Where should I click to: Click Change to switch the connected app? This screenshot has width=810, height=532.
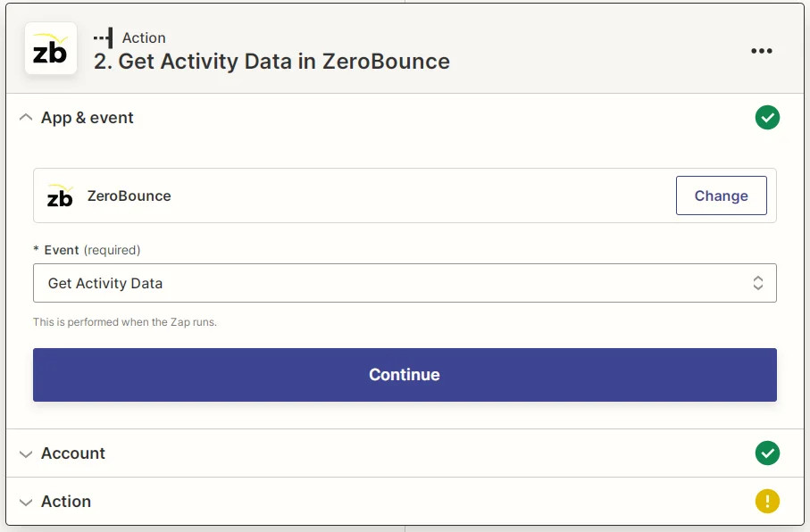click(721, 195)
